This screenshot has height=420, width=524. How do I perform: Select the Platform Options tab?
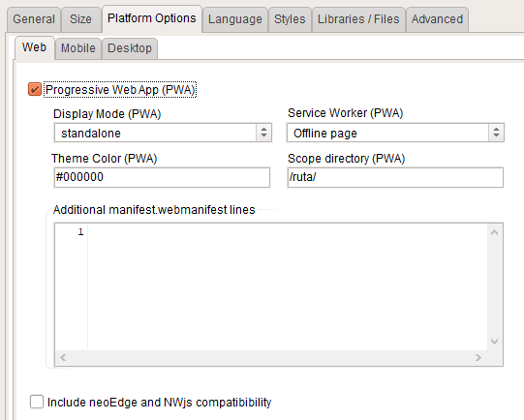coord(152,18)
